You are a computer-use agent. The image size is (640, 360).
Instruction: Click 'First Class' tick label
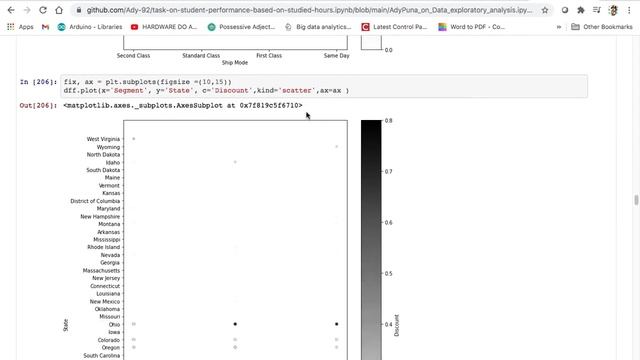coord(269,56)
